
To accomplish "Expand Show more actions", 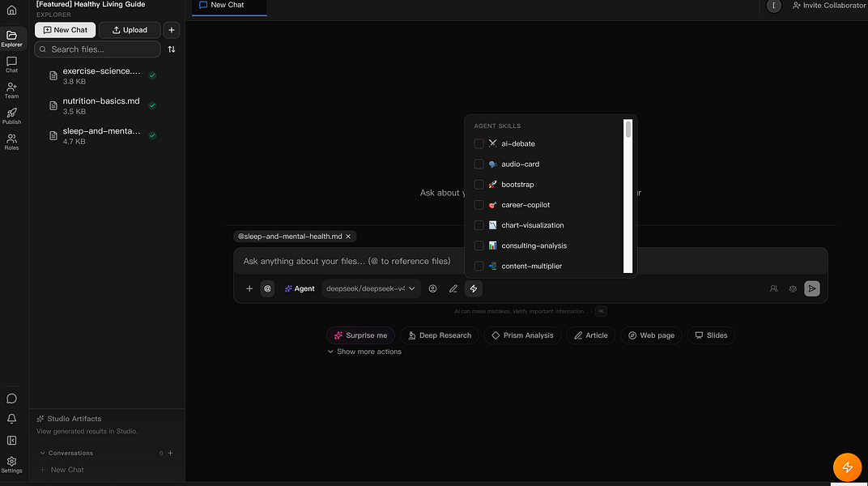I will tap(364, 352).
